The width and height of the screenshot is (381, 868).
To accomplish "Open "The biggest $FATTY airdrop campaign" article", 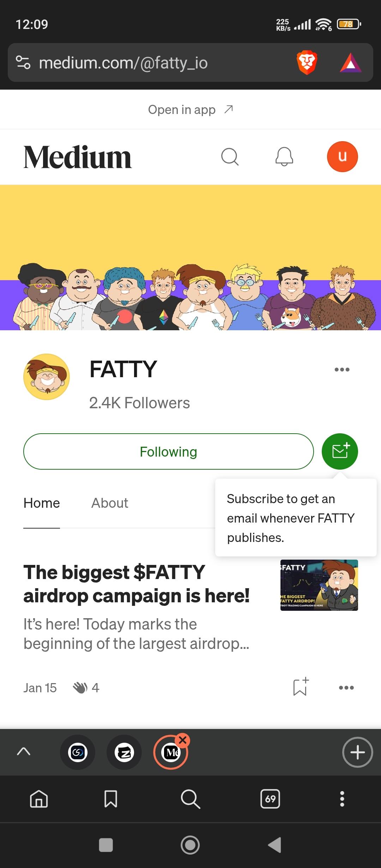I will pyautogui.click(x=137, y=584).
